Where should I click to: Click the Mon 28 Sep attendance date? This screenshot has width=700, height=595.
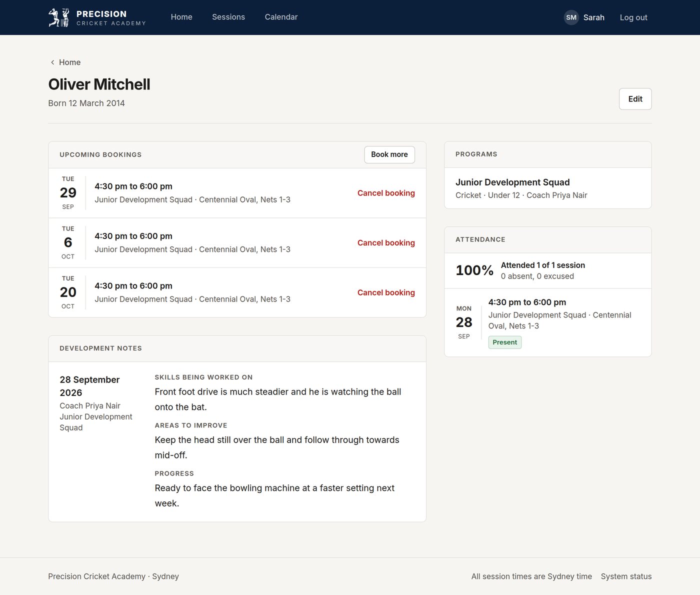coord(464,322)
